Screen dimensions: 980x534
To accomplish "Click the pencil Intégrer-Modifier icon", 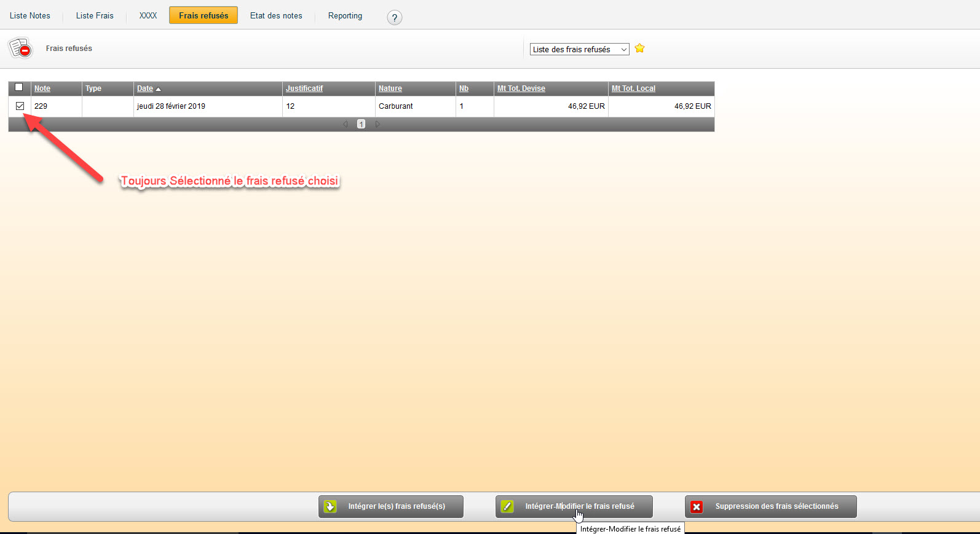I will [x=507, y=506].
